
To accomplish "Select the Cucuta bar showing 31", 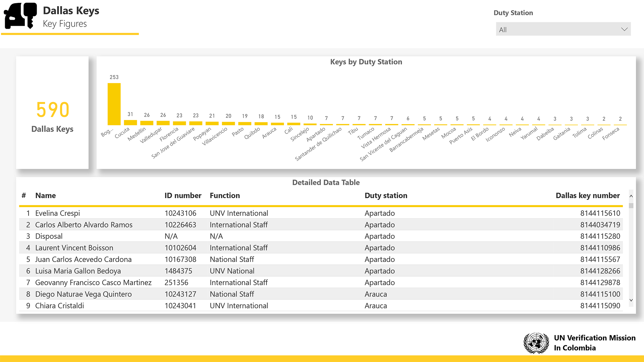I will pos(130,123).
